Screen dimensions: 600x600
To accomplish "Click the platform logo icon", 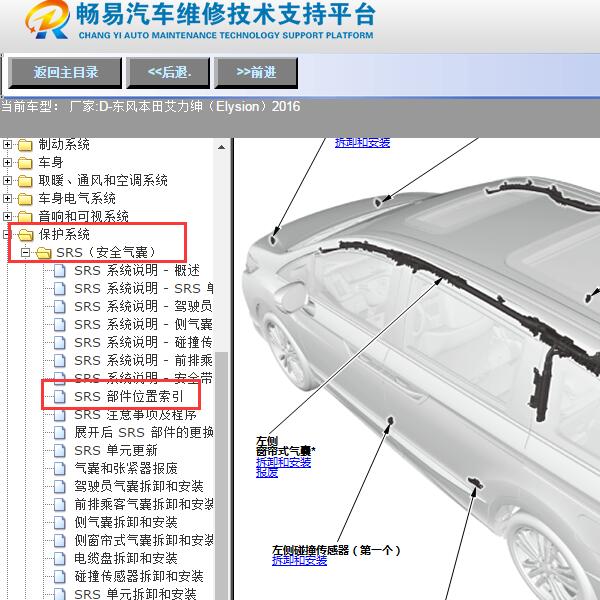I will point(47,20).
